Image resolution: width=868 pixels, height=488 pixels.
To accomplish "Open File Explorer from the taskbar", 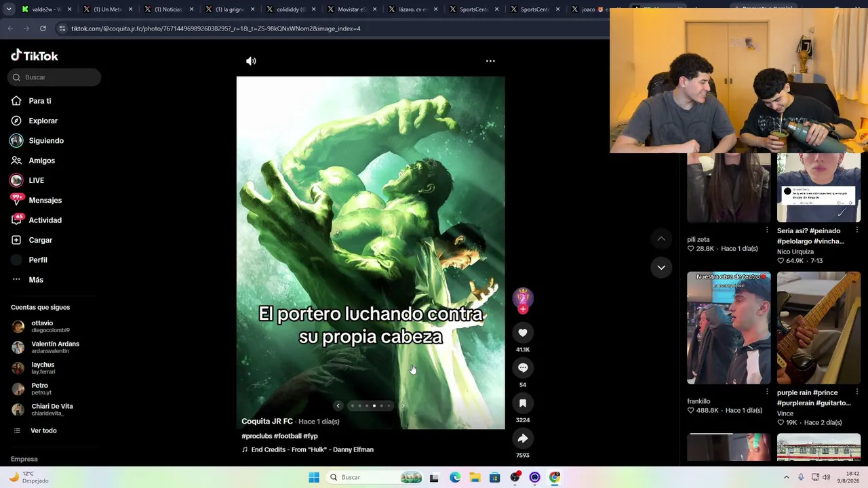I will [475, 477].
